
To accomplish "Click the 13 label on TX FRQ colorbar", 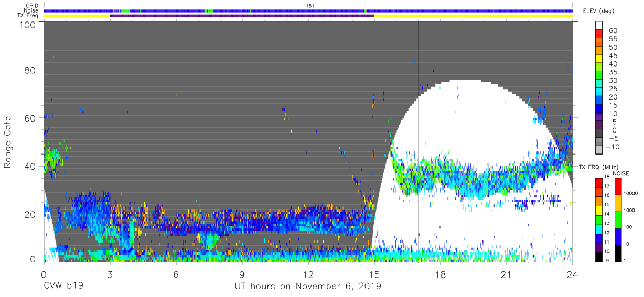I will pyautogui.click(x=607, y=224).
